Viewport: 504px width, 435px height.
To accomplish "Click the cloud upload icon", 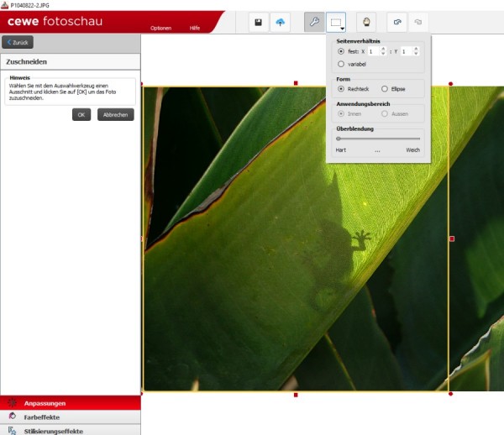I will point(281,23).
